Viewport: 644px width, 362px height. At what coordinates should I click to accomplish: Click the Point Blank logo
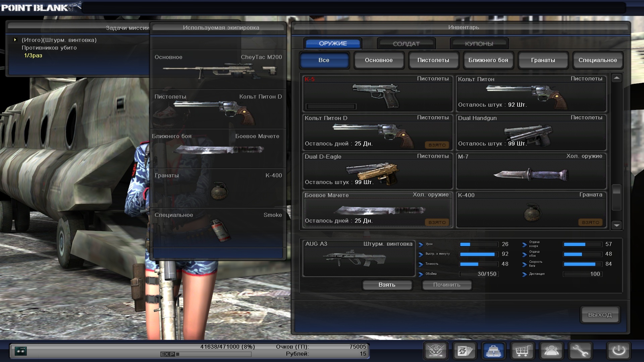(41, 7)
